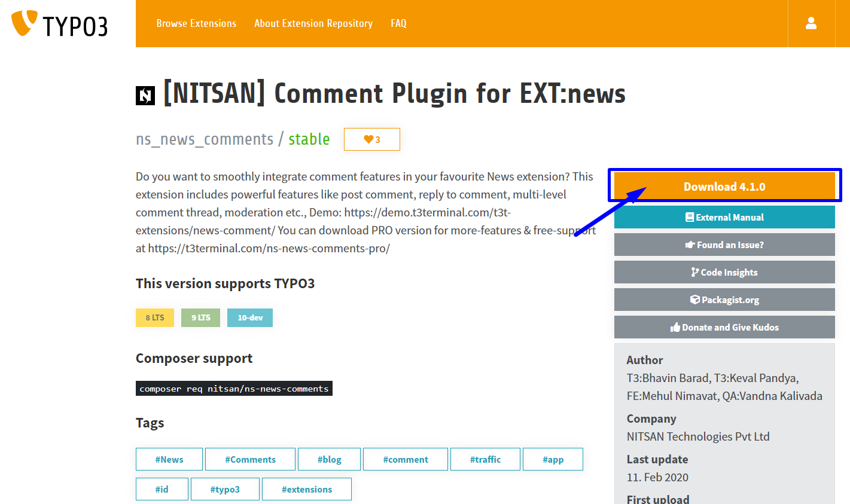Open the #typo3 tag
850x504 pixels.
(x=225, y=489)
